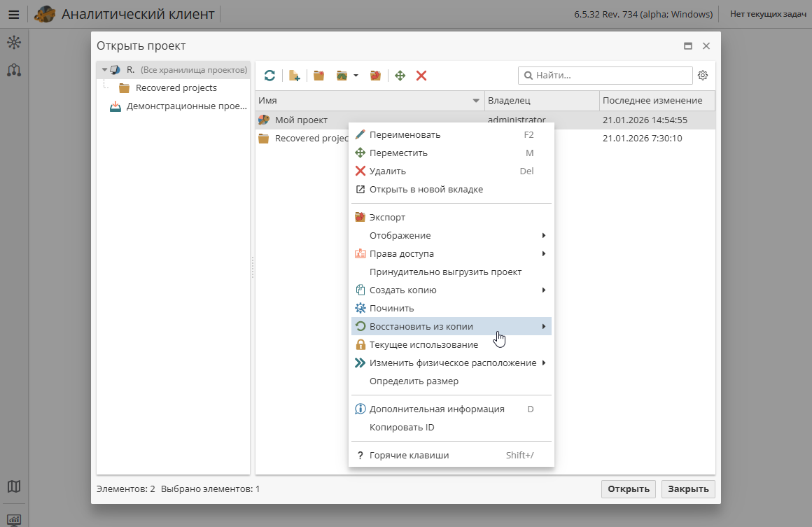This screenshot has width=812, height=527.
Task: Delete selection with the red X icon
Action: click(421, 75)
